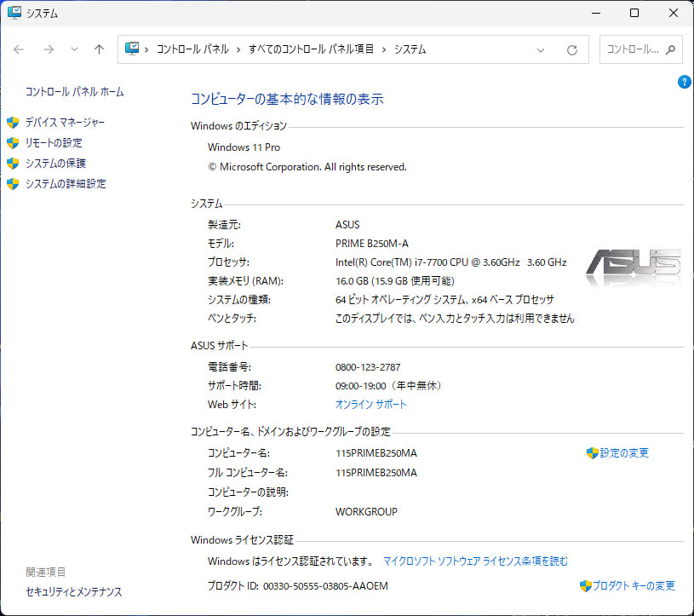Click the PRIME B250M-A model value
Screen dimensions: 694x616
tap(372, 244)
